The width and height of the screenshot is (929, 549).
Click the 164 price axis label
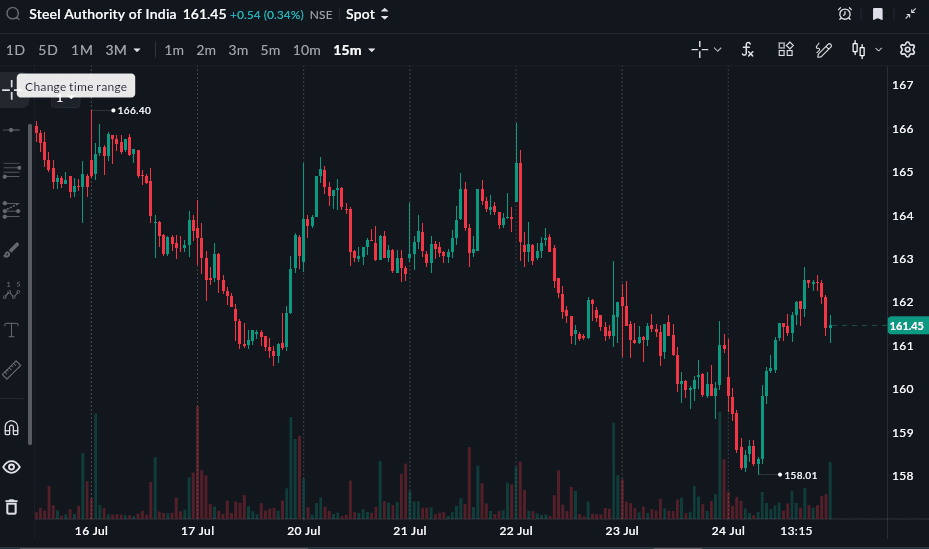(902, 216)
